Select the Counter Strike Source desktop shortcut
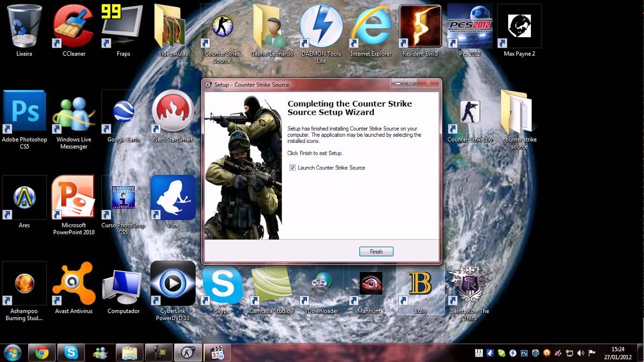This screenshot has height=362, width=644. pyautogui.click(x=222, y=34)
